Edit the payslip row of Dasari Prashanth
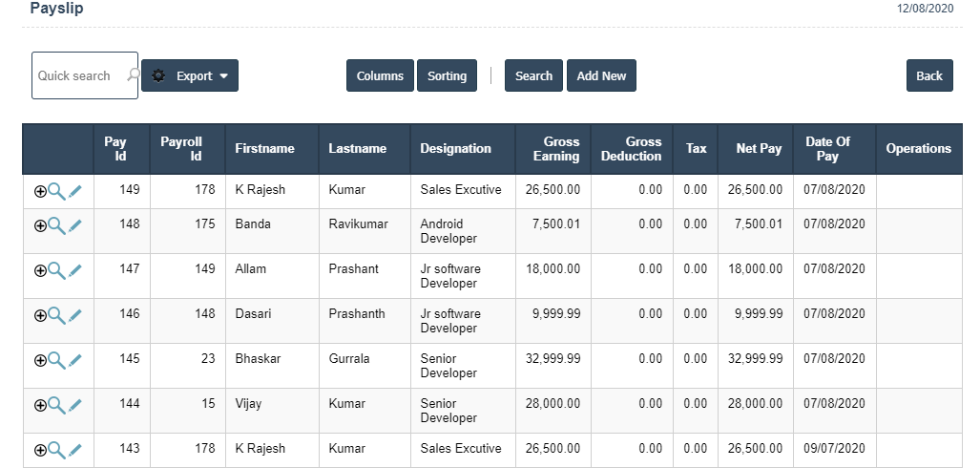 pos(75,315)
